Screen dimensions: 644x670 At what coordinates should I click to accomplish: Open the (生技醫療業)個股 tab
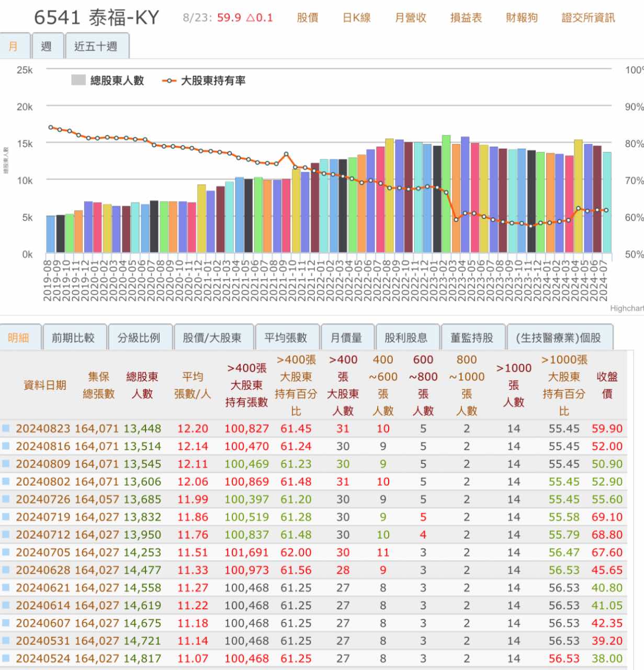[557, 337]
